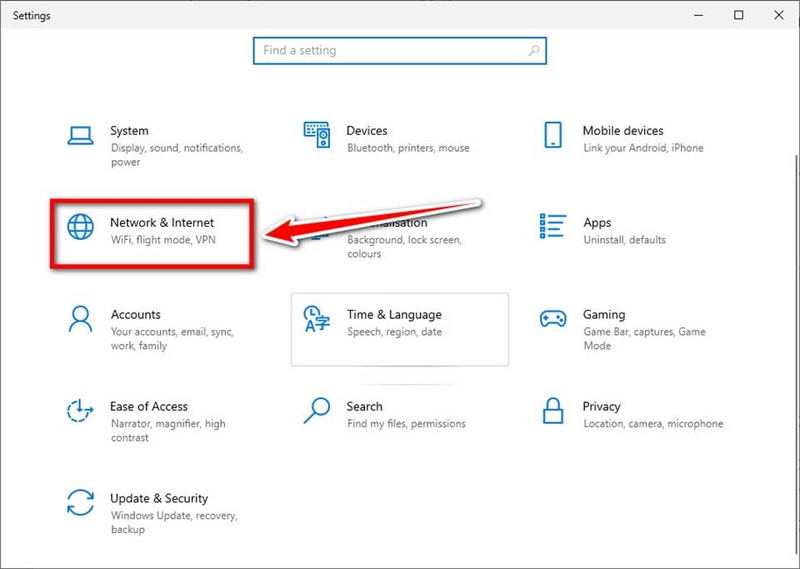Click the Update & Security title text
Image resolution: width=800 pixels, height=569 pixels.
[x=159, y=498]
